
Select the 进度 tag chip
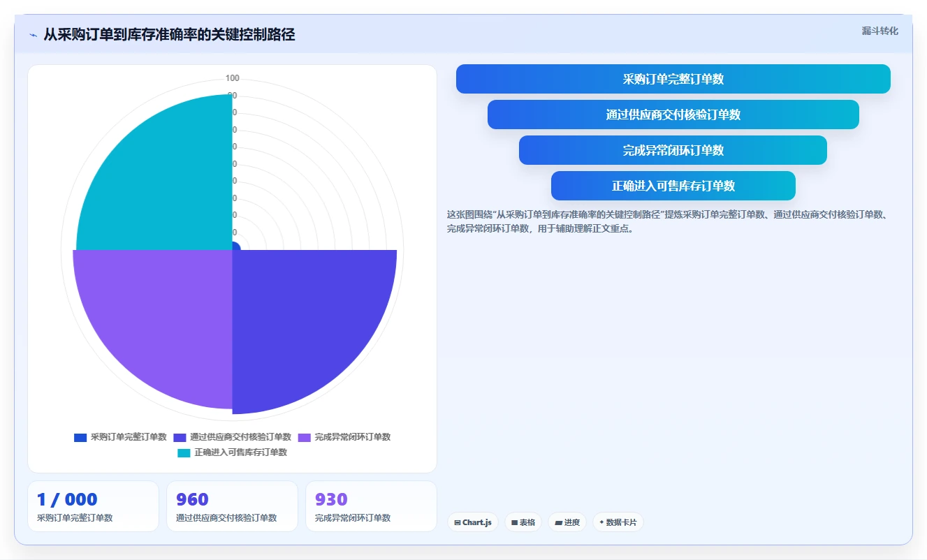coord(567,522)
